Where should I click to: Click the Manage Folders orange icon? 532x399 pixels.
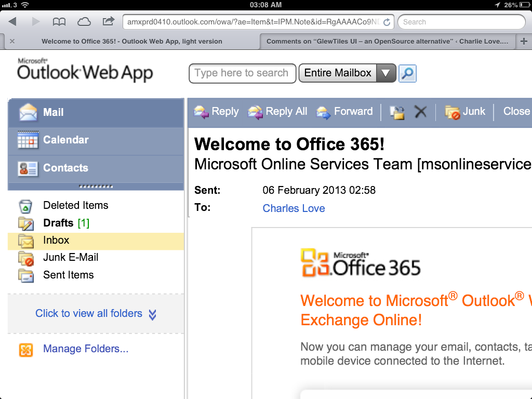point(26,350)
